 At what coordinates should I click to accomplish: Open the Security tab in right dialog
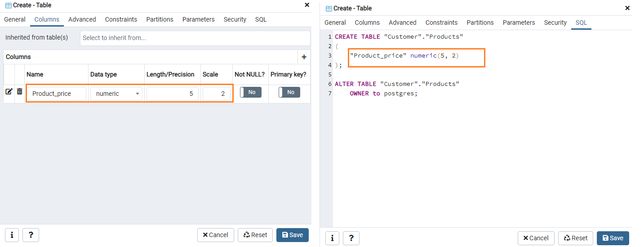coord(555,22)
